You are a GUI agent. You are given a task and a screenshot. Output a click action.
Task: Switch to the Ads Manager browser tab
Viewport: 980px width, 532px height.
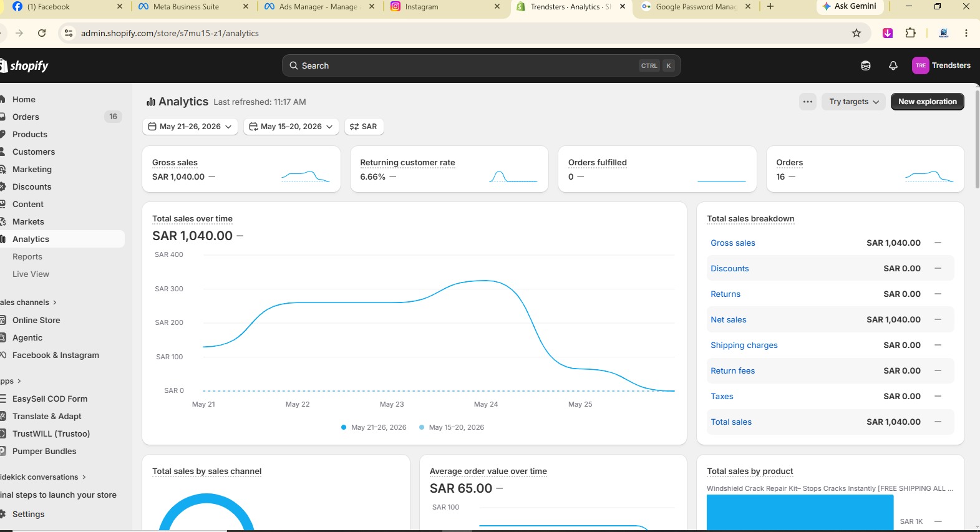319,7
